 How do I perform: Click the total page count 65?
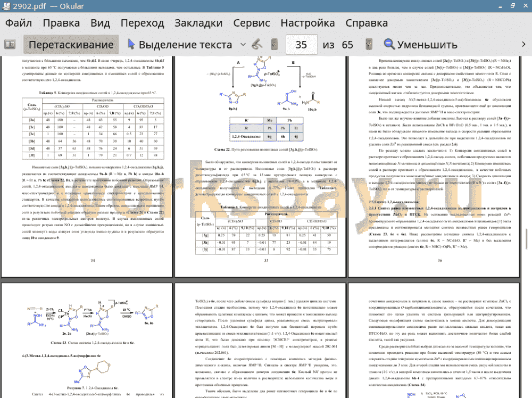347,45
